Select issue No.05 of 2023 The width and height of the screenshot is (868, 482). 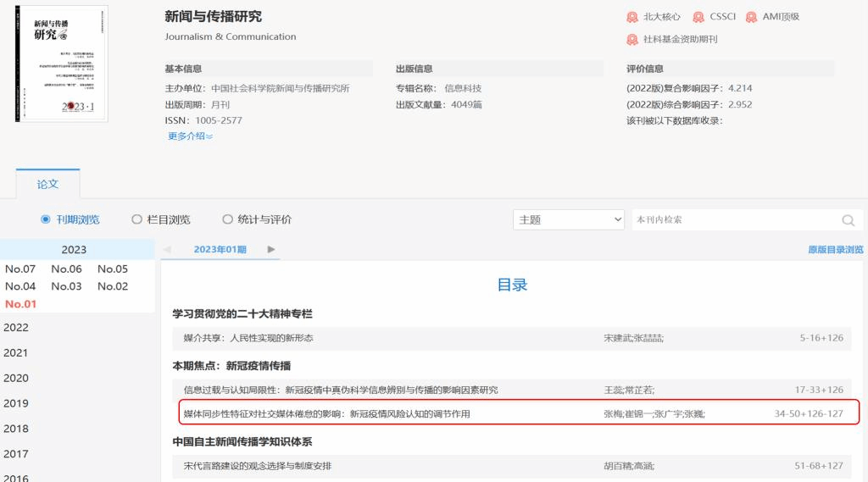pos(113,269)
